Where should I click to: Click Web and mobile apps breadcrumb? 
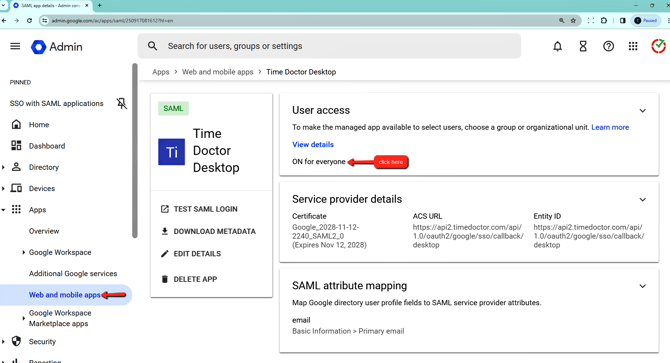tap(217, 72)
